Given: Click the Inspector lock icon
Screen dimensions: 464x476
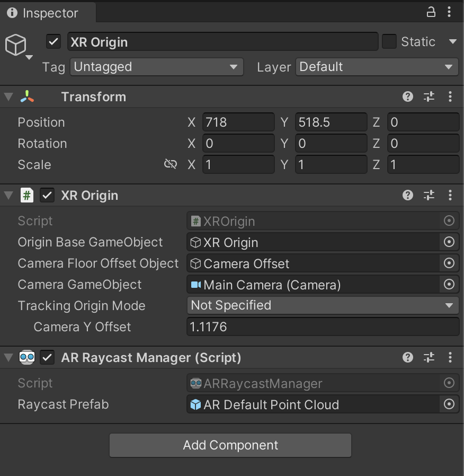Looking at the screenshot, I should tap(431, 12).
